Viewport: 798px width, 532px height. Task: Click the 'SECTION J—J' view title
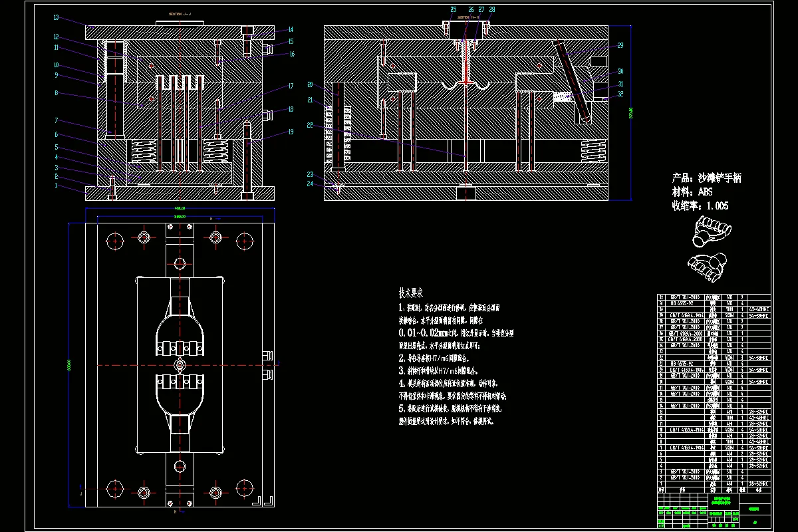[180, 13]
